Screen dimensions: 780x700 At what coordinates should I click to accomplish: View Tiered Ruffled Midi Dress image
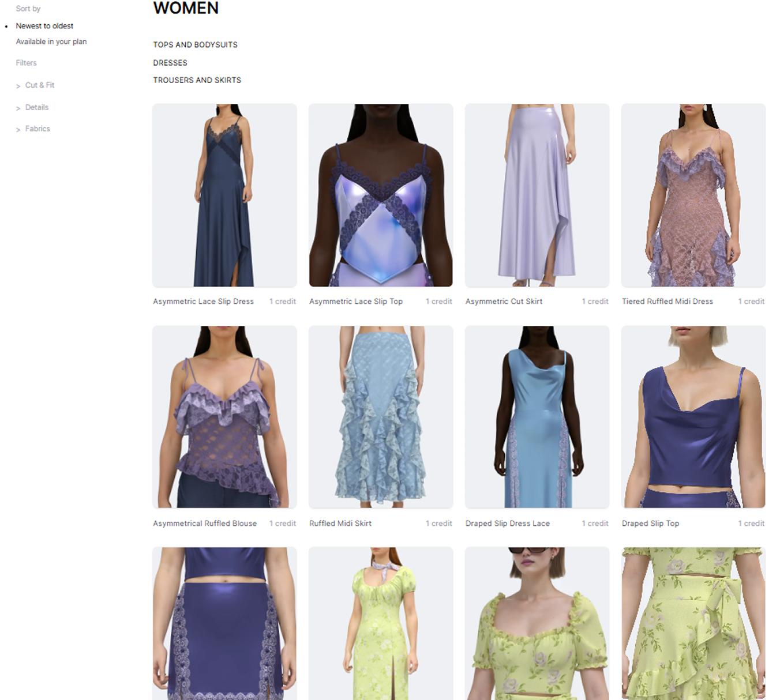pyautogui.click(x=693, y=195)
